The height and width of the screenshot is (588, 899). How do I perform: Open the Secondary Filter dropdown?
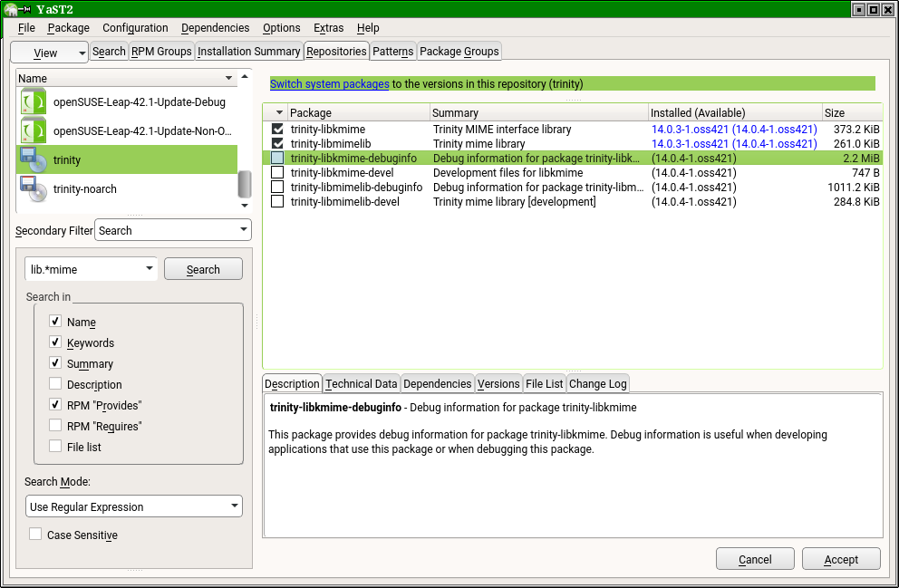click(x=172, y=230)
